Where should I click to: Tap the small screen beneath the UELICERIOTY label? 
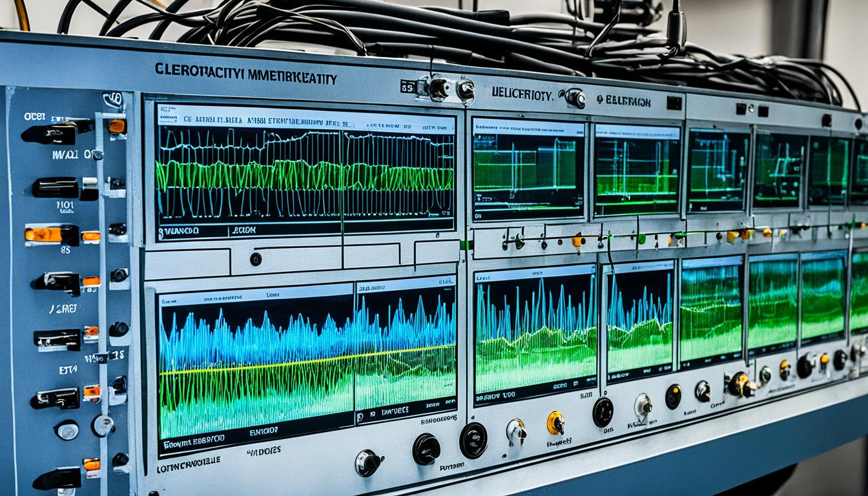[x=528, y=169]
